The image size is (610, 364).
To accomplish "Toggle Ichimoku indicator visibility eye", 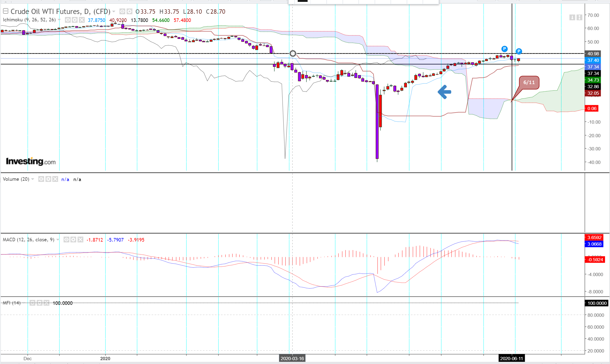I will [68, 20].
